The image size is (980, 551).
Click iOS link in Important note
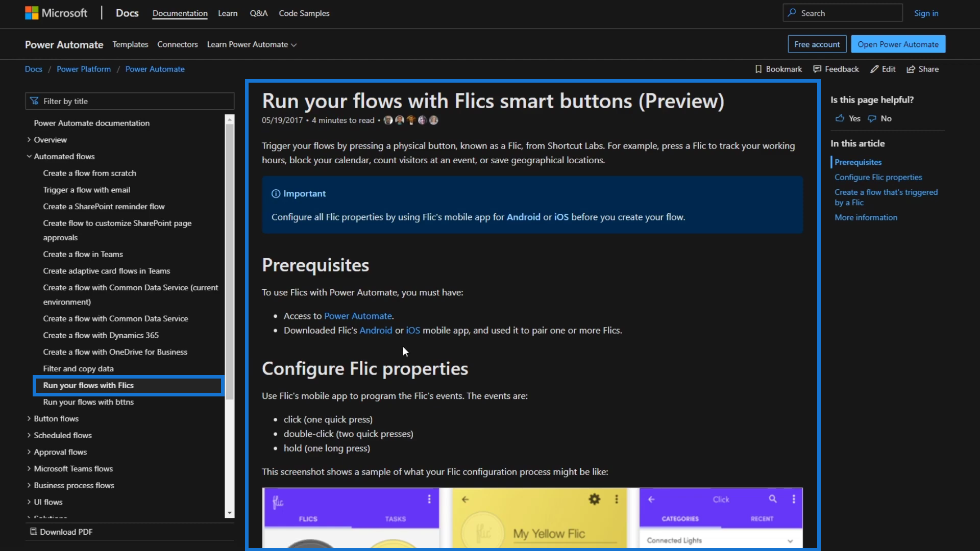click(561, 217)
